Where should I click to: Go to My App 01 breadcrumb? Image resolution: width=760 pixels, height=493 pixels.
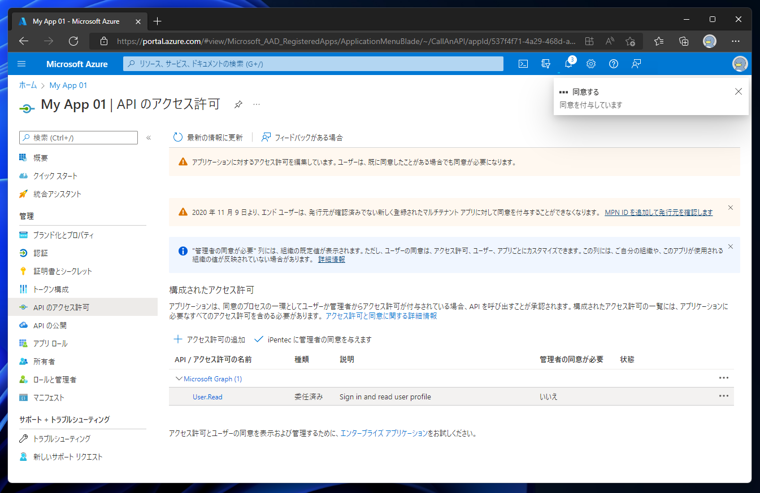point(68,85)
